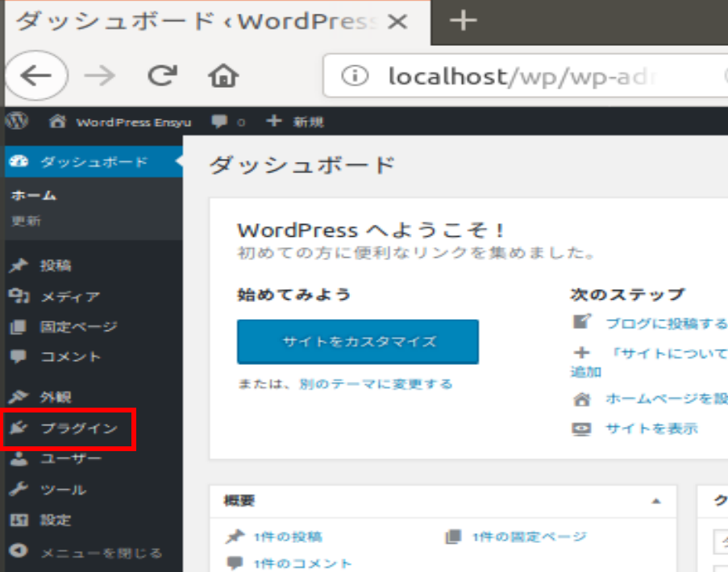The height and width of the screenshot is (572, 728).
Task: Click the pin icon for 投稿
Action: click(x=19, y=265)
